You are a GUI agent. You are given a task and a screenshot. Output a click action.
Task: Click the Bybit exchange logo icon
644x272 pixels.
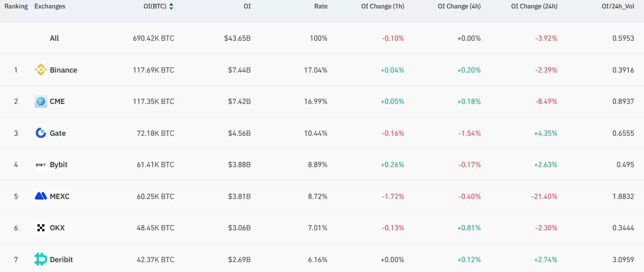tap(41, 165)
